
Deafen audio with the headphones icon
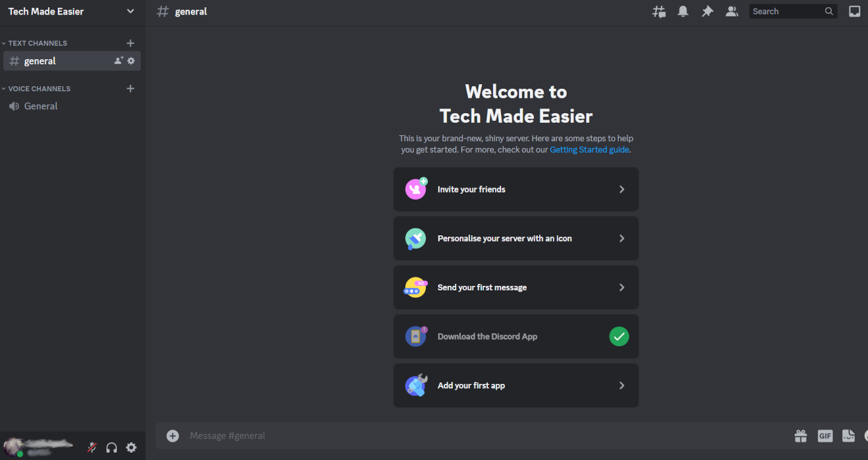tap(111, 447)
